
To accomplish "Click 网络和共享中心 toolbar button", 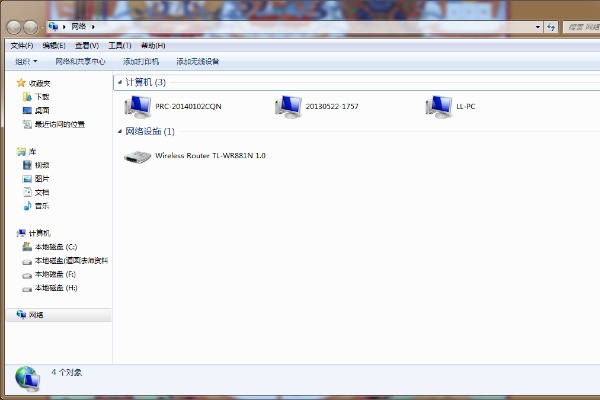I will point(80,61).
